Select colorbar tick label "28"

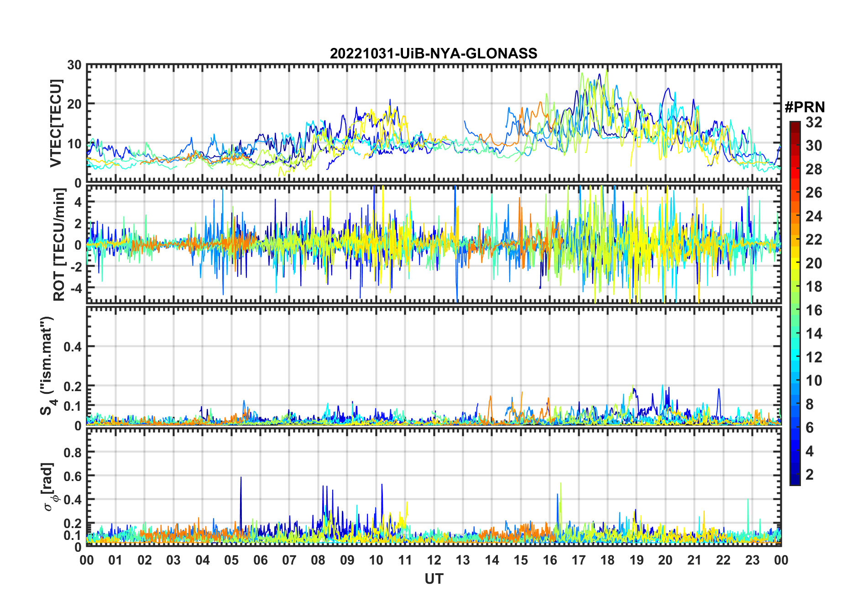(x=814, y=169)
